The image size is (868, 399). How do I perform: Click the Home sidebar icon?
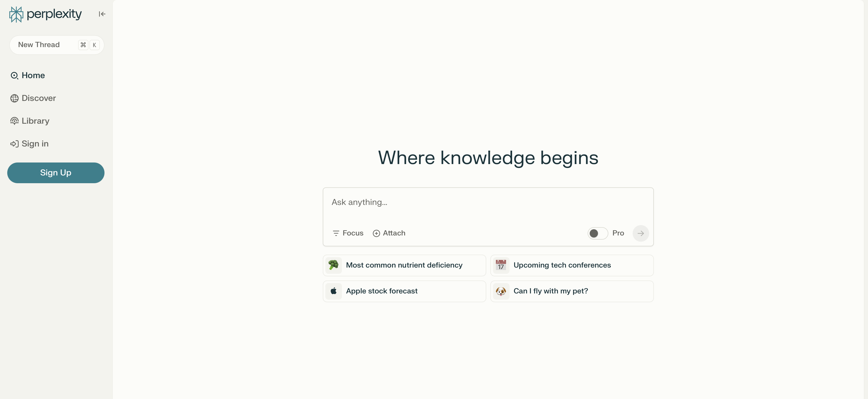[15, 75]
